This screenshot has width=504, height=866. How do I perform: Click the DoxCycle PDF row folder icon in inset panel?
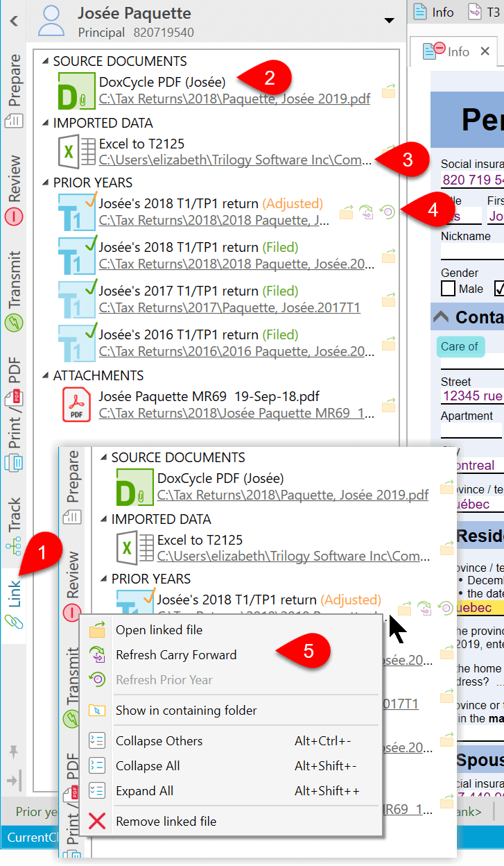pos(446,488)
